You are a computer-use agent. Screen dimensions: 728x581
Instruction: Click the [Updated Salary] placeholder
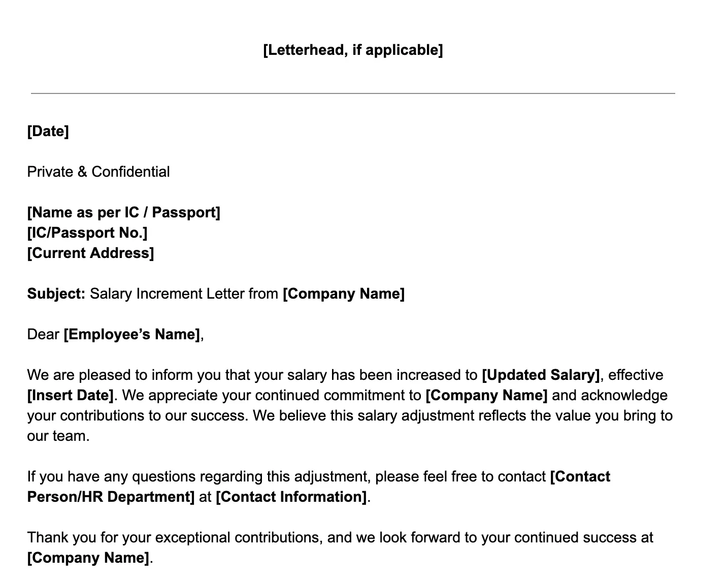tap(541, 375)
